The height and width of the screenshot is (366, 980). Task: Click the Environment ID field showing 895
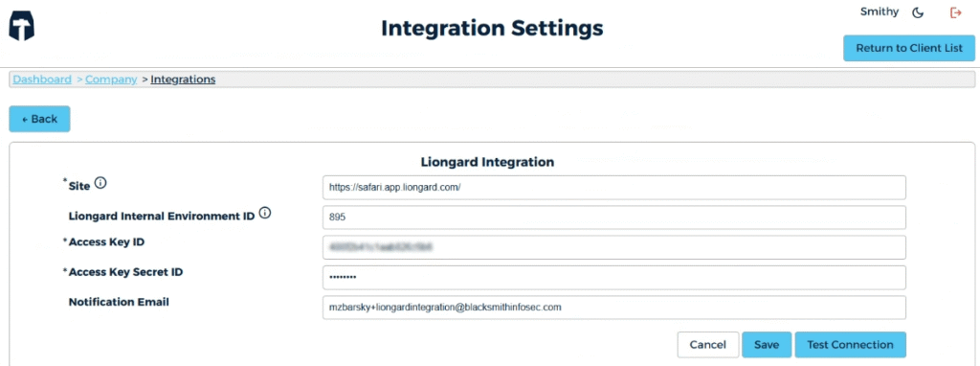point(613,217)
